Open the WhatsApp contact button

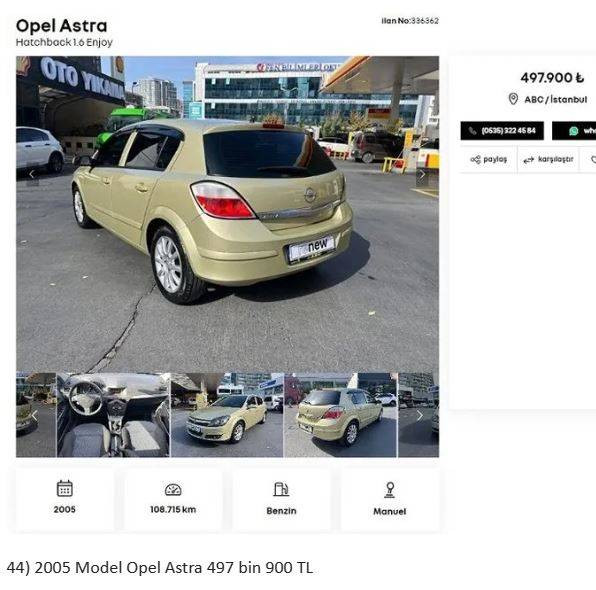[x=574, y=131]
